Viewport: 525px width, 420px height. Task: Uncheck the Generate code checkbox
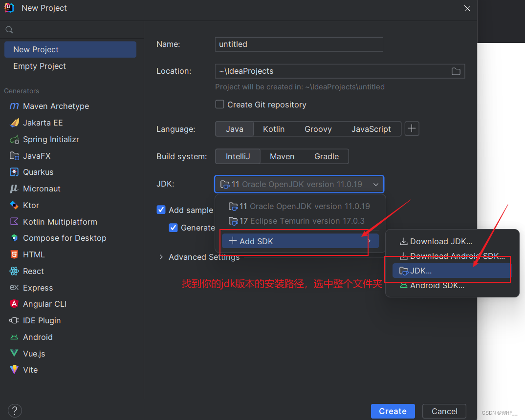point(173,228)
